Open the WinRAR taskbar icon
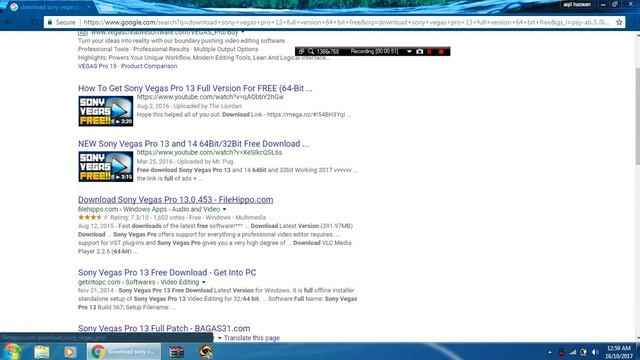Viewport: 640px width, 360px height. point(176,352)
